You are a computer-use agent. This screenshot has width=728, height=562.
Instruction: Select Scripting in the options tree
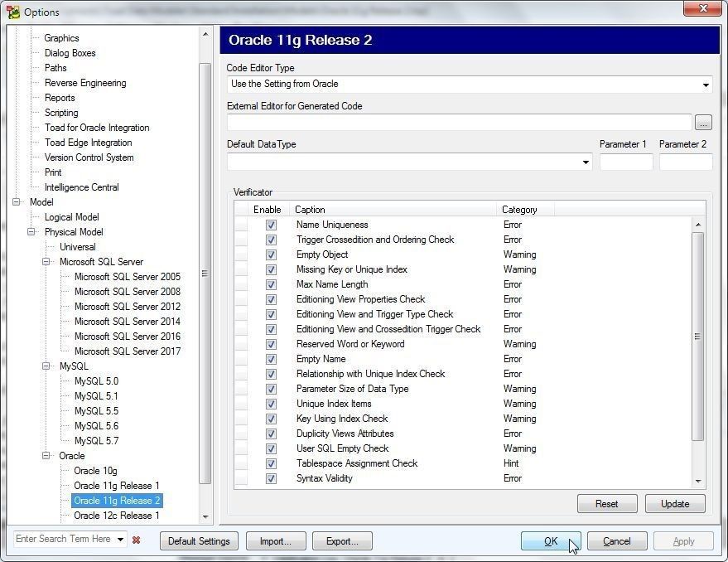click(x=61, y=113)
